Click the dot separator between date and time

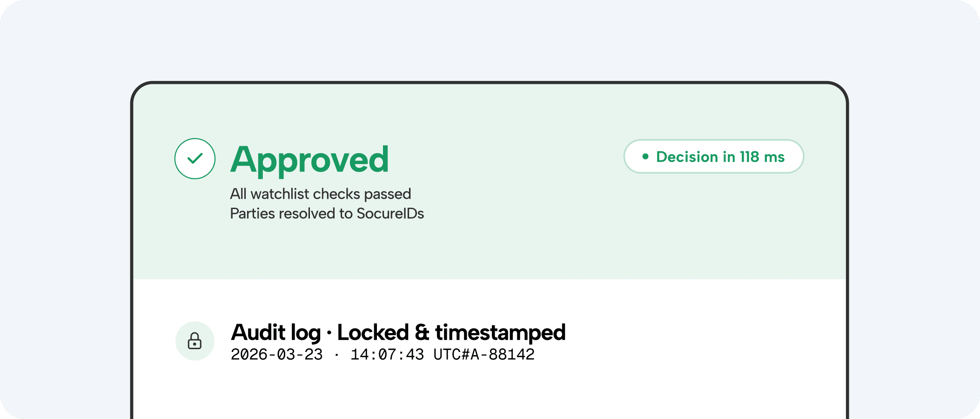336,355
